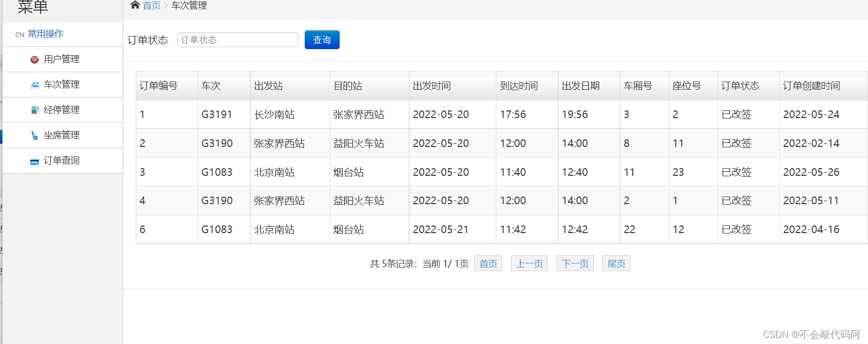
Task: Click the 上一页 pagination button
Action: pyautogui.click(x=529, y=263)
